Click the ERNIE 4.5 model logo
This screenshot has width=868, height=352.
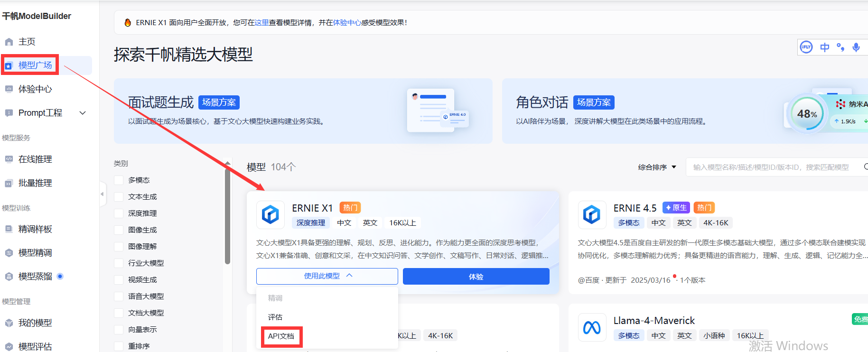(592, 215)
